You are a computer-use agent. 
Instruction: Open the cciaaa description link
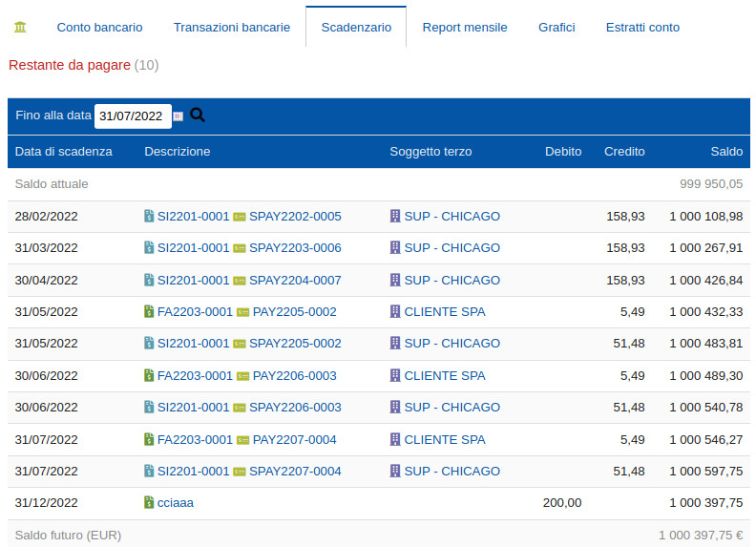(x=175, y=502)
